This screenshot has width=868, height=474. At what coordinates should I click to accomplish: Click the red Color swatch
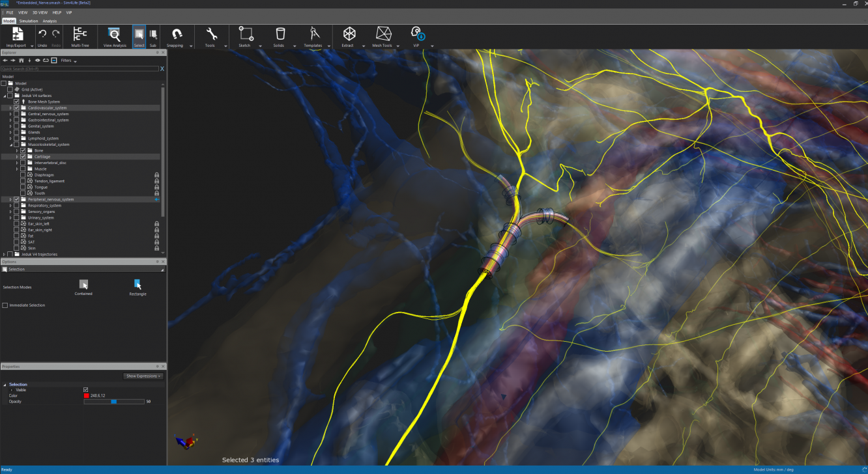[86, 396]
